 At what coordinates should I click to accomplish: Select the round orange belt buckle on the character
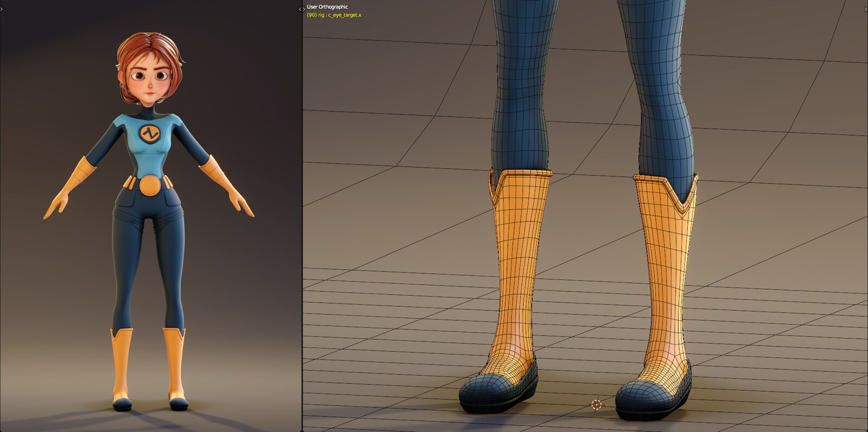point(150,186)
